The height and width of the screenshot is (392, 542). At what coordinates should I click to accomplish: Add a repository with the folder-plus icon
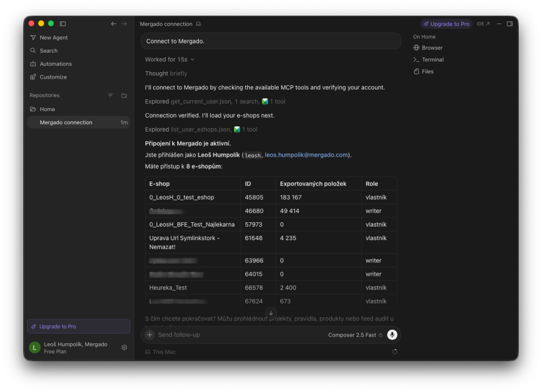pyautogui.click(x=124, y=95)
